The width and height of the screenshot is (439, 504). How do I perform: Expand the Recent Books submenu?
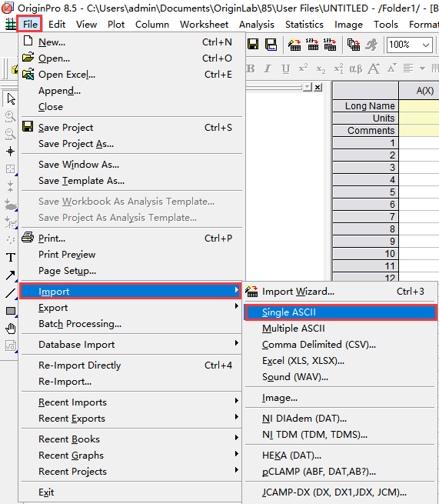click(130, 439)
